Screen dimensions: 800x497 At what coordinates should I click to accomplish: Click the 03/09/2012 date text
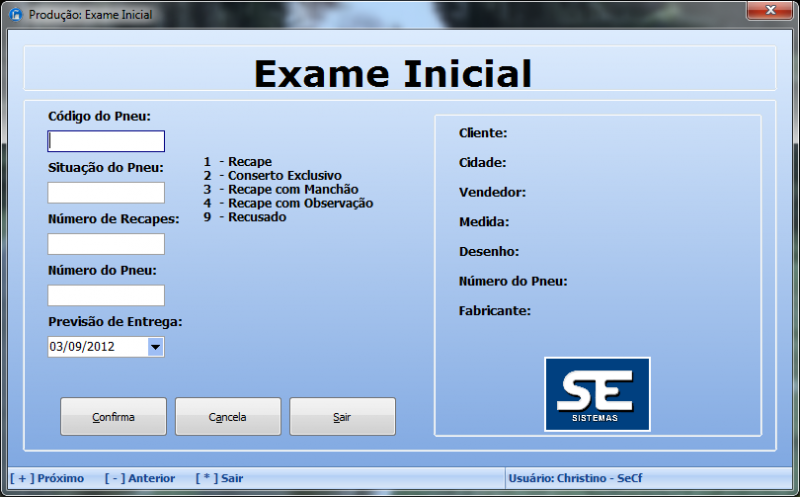click(82, 347)
